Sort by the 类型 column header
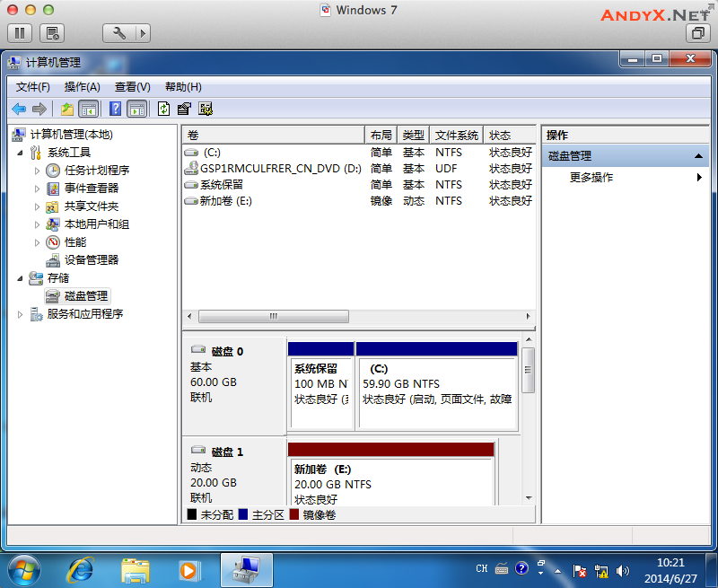Image resolution: width=718 pixels, height=588 pixels. (x=414, y=135)
